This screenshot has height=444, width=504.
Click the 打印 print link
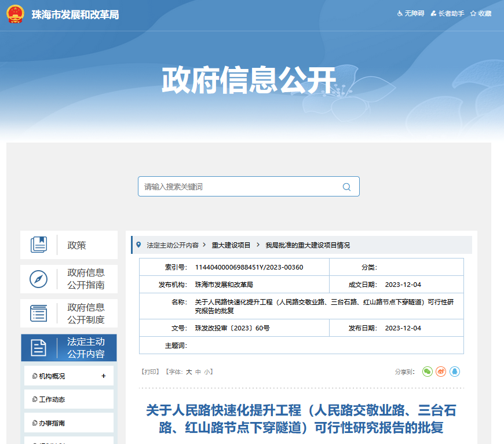[150, 372]
